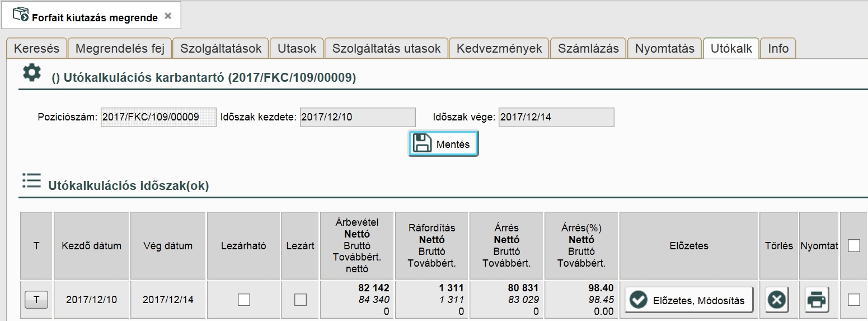The height and width of the screenshot is (321, 868).
Task: Check the select-all checkbox in table header
Action: click(x=853, y=245)
